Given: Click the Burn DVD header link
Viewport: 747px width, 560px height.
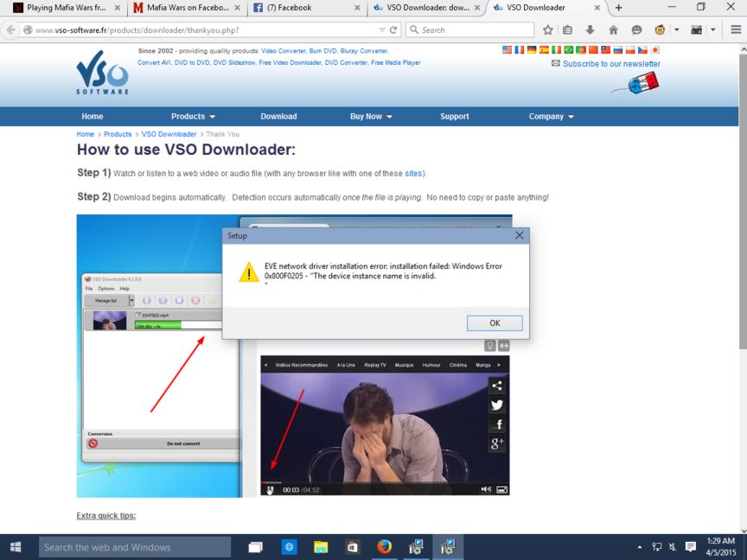Looking at the screenshot, I should (323, 51).
